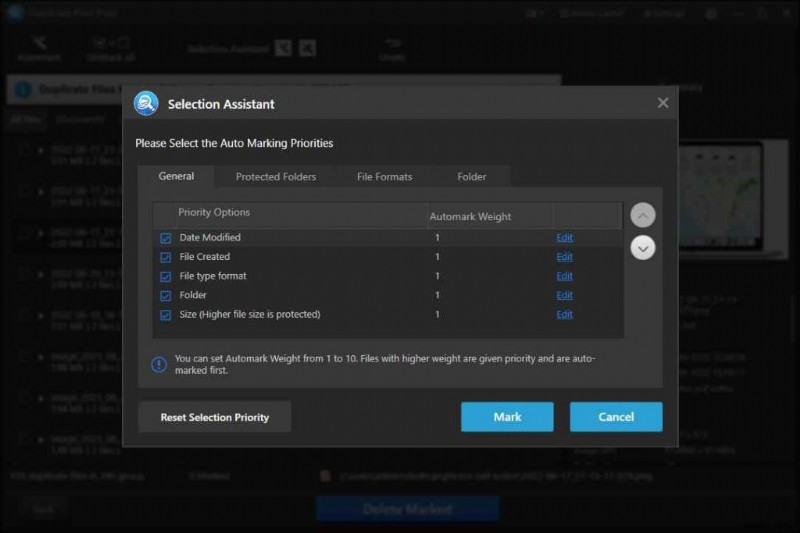Open the Protected Folders tab

pyautogui.click(x=276, y=176)
